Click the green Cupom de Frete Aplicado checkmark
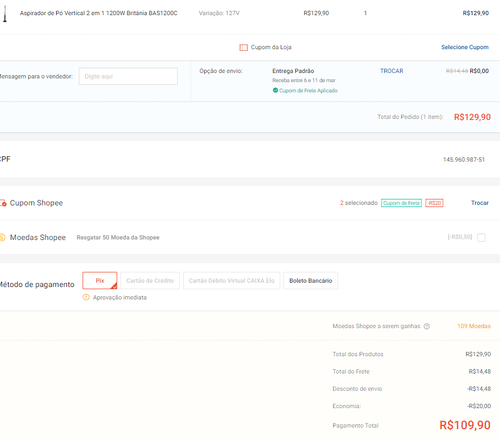The width and height of the screenshot is (500, 440). pos(275,90)
